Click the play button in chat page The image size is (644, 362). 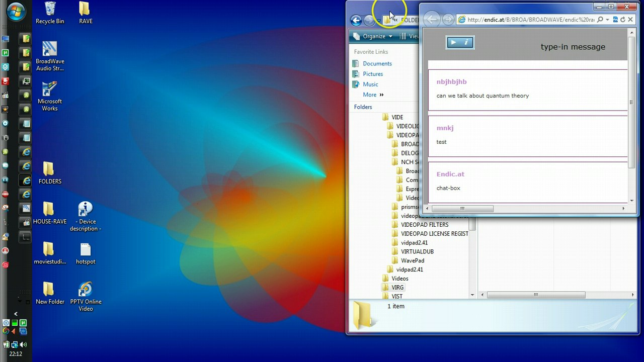pos(453,42)
